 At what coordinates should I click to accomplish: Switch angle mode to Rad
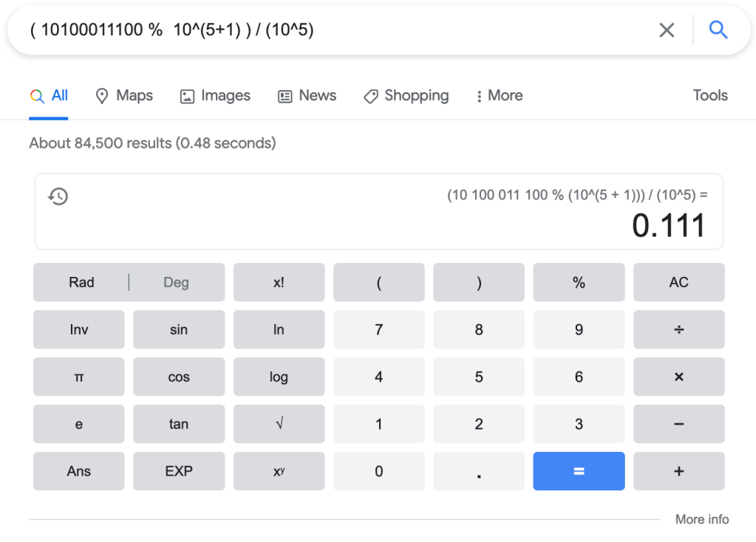click(81, 283)
